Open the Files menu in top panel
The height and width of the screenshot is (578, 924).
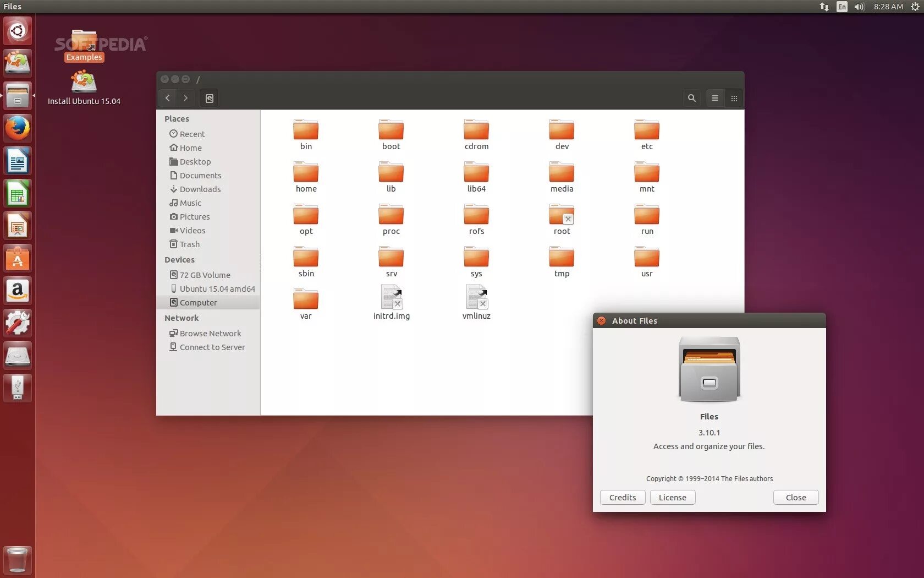[x=12, y=7]
